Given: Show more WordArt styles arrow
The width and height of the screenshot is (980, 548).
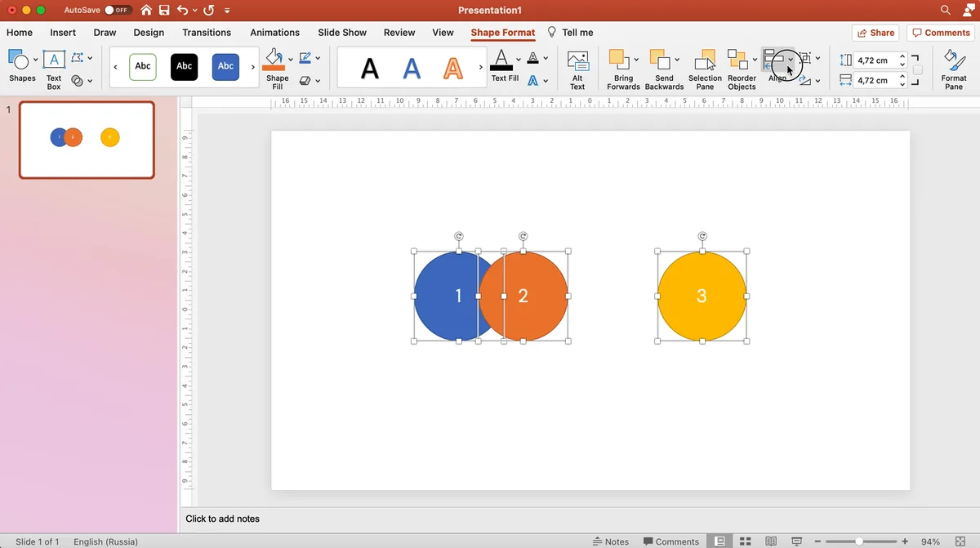Looking at the screenshot, I should 480,67.
